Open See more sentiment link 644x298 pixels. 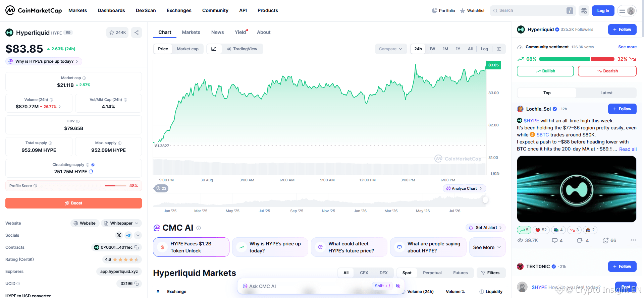627,47
